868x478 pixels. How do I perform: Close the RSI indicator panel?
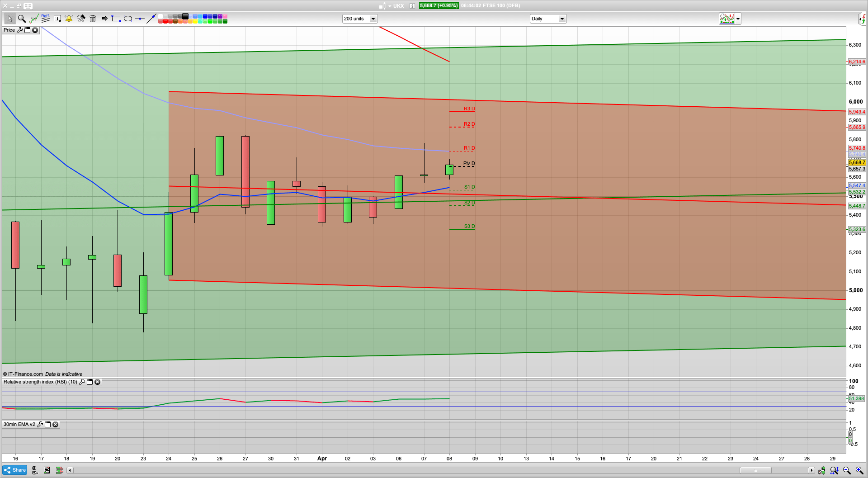pyautogui.click(x=97, y=382)
